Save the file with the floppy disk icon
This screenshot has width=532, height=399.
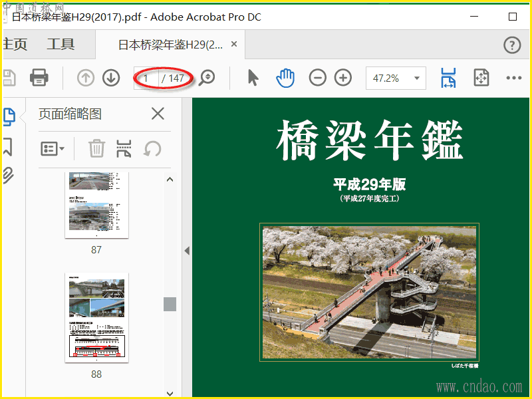9,78
